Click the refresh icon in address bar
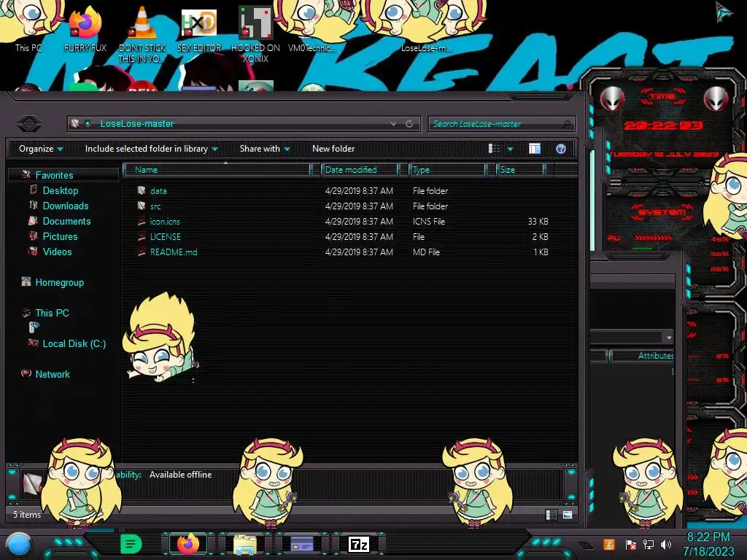 (x=409, y=124)
